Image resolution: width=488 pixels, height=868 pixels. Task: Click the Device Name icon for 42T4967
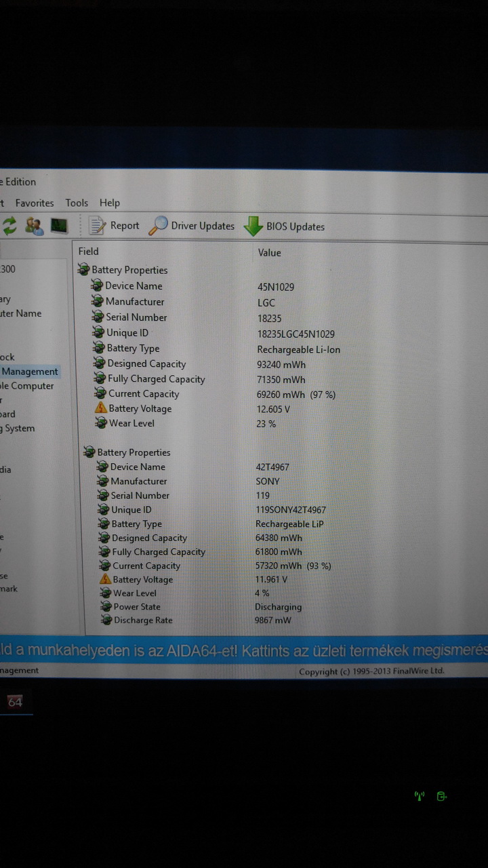[x=102, y=467]
